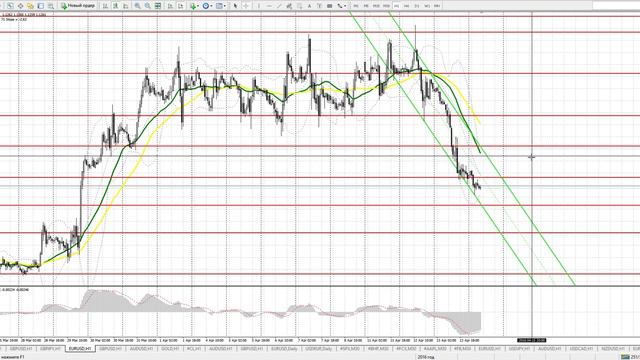Select the trendline drawing tool
The image size is (640, 360).
279,6
